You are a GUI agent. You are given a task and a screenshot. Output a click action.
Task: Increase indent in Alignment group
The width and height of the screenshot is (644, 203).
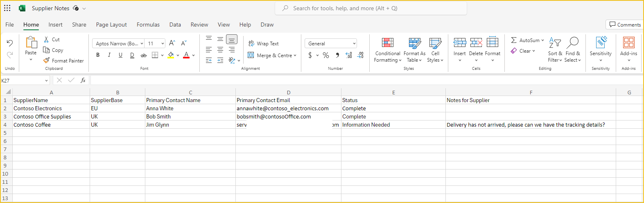(220, 60)
